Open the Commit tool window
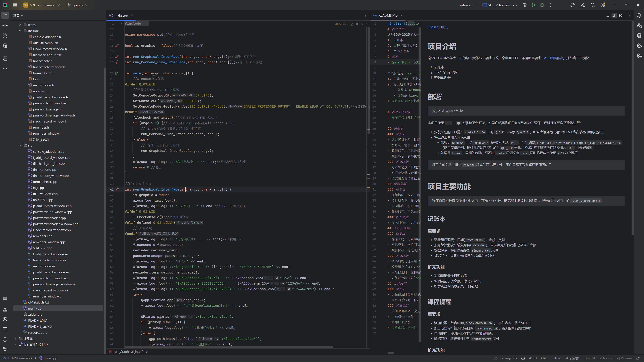This screenshot has height=362, width=644. point(5,25)
